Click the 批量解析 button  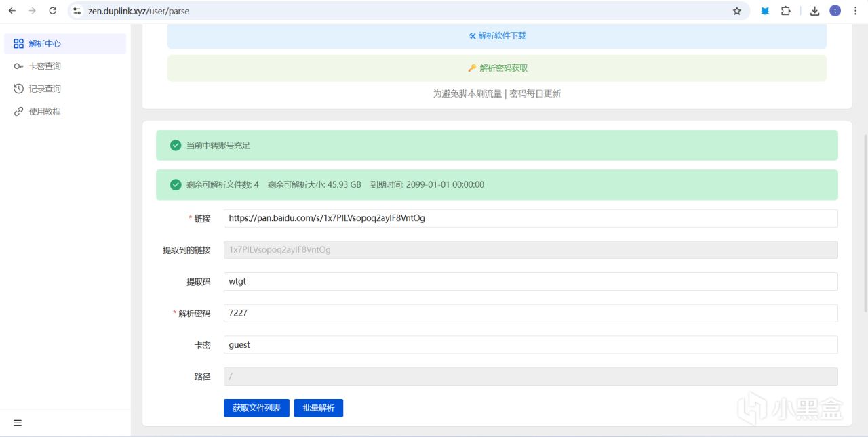[x=318, y=408]
